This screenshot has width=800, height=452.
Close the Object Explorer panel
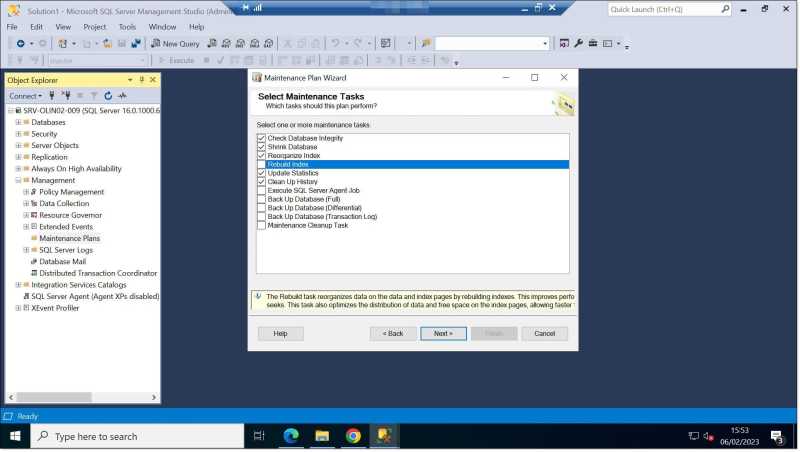click(153, 80)
